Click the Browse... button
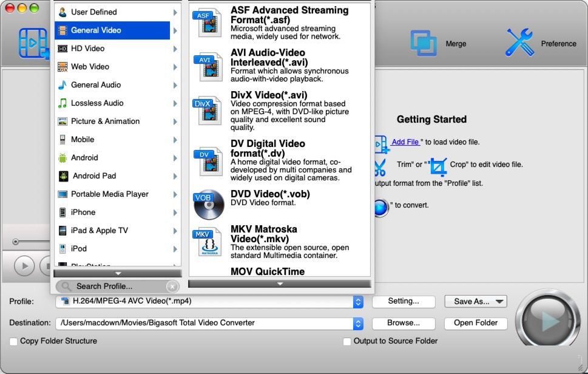Image resolution: width=588 pixels, height=374 pixels. [404, 323]
